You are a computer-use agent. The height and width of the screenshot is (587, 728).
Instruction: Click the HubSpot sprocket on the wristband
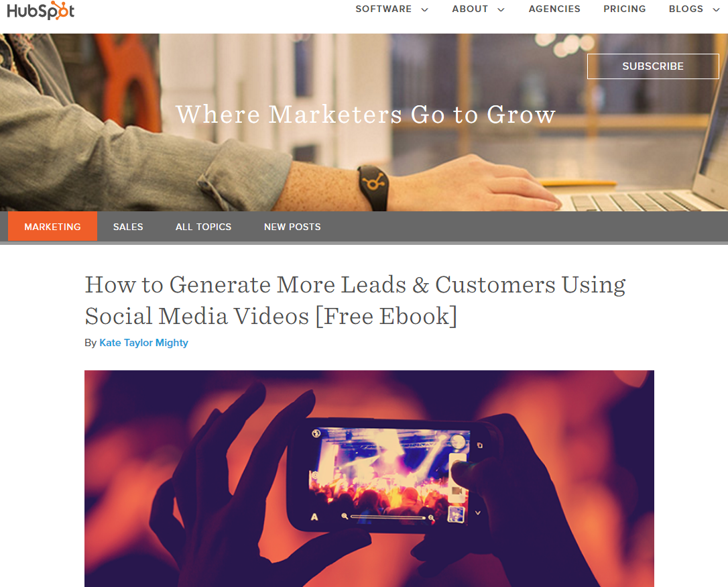(x=374, y=181)
